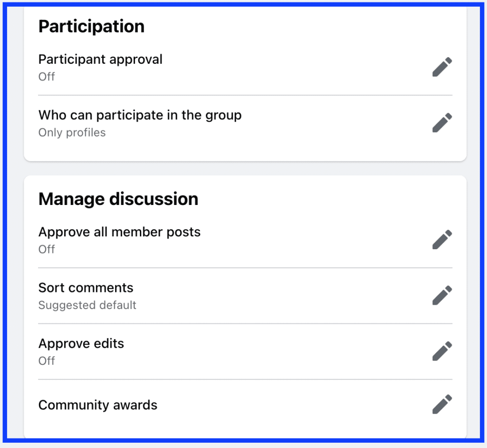Screen dimensions: 487x448
Task: Click the Sort comments setting title
Action: pyautogui.click(x=86, y=288)
